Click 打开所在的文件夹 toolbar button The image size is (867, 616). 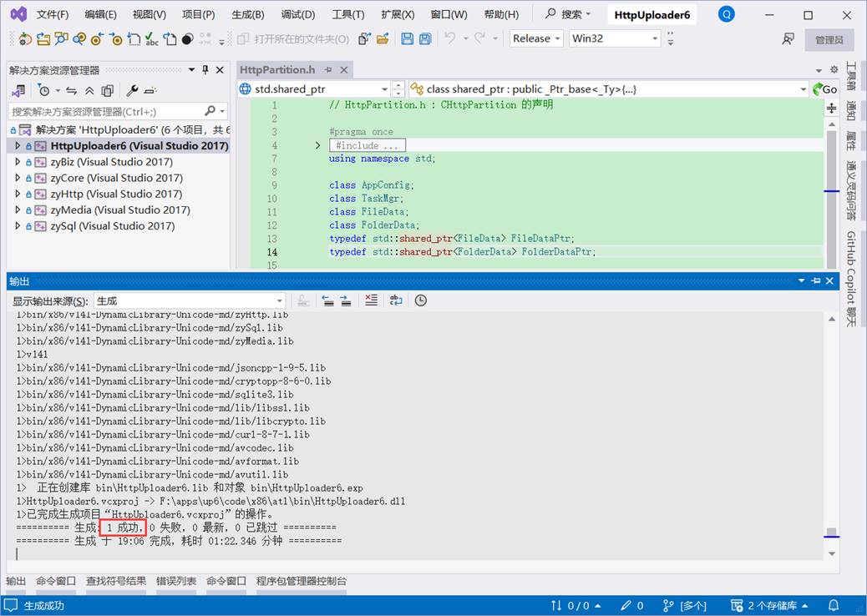coord(293,38)
